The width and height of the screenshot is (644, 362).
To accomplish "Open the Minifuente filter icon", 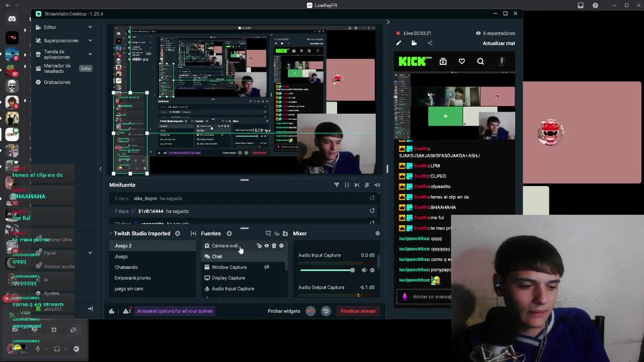I will [337, 185].
